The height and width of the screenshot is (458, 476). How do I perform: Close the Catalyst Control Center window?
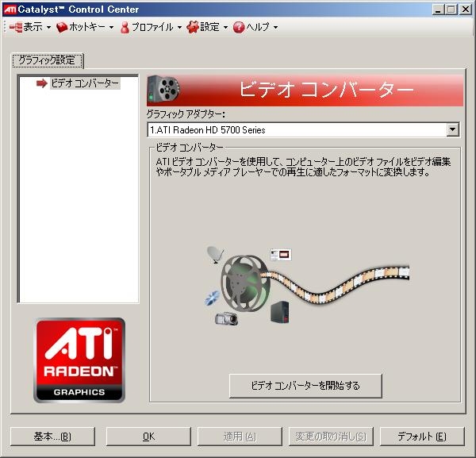tap(465, 10)
